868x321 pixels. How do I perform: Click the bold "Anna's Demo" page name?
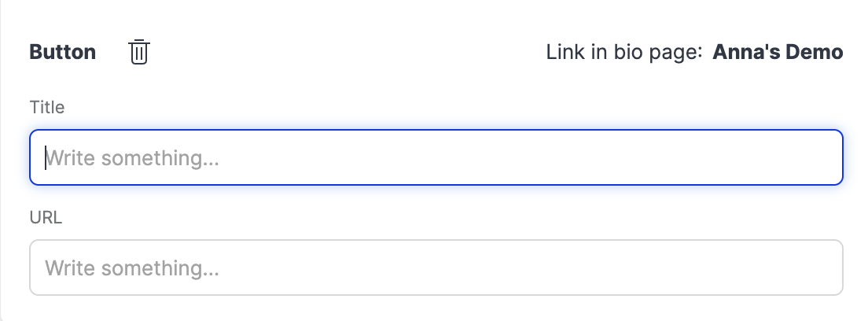(778, 52)
